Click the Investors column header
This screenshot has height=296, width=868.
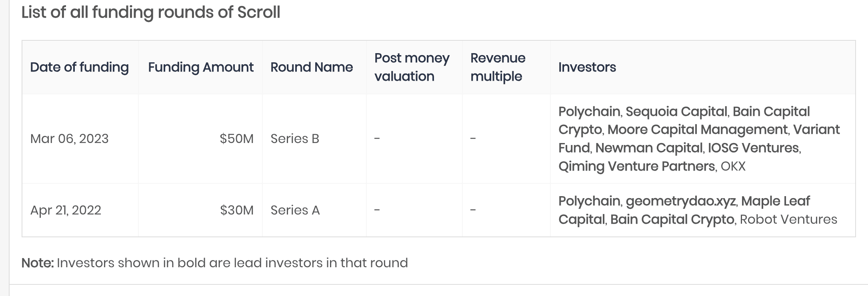[587, 67]
